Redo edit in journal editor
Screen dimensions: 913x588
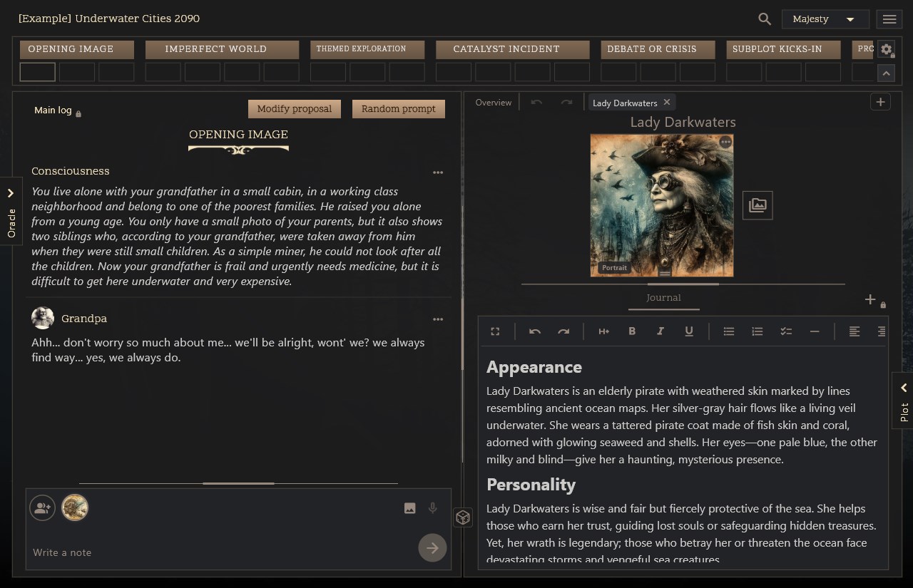click(x=563, y=331)
